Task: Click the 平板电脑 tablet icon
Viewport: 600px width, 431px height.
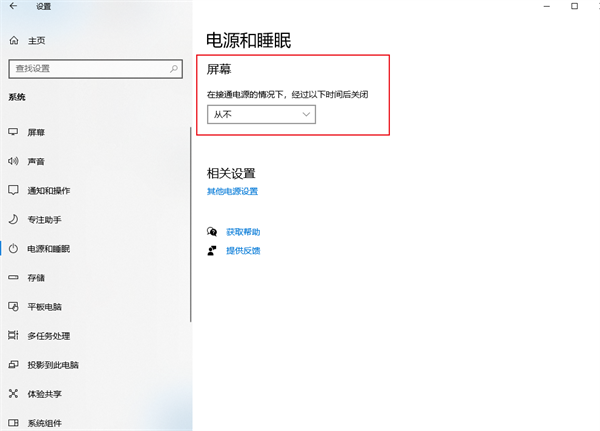Action: pyautogui.click(x=13, y=307)
